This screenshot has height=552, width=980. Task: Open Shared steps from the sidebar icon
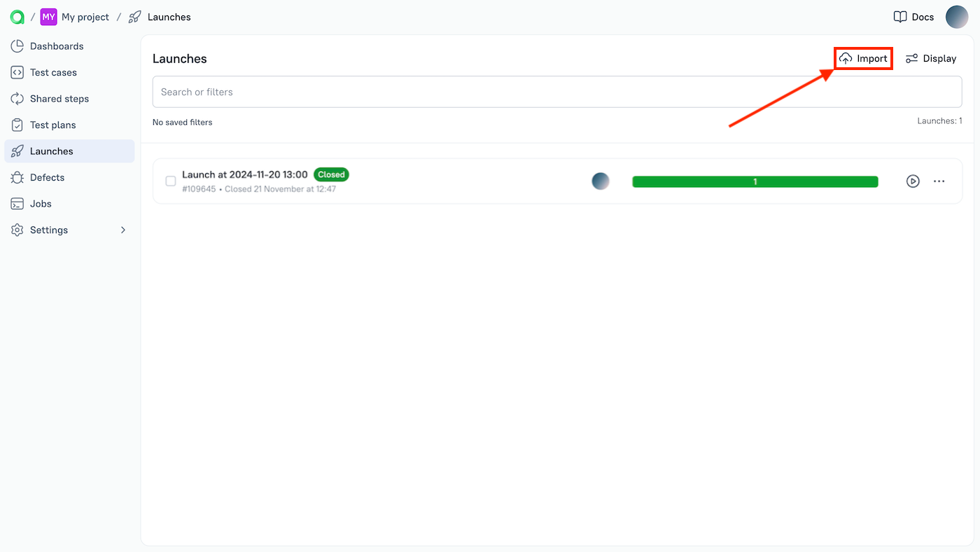pos(16,98)
